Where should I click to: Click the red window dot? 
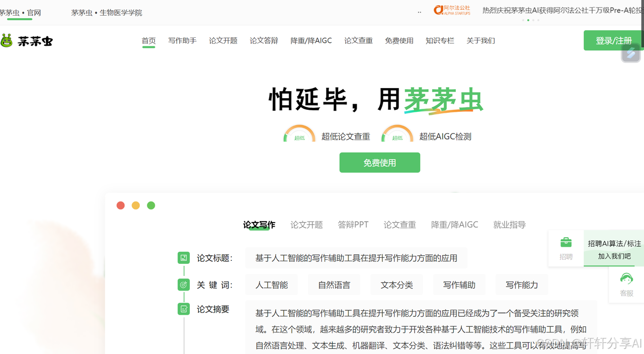point(121,205)
